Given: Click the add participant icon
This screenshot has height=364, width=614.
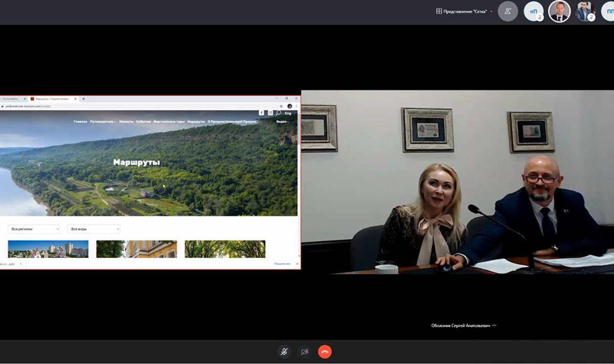Looking at the screenshot, I should [x=508, y=11].
